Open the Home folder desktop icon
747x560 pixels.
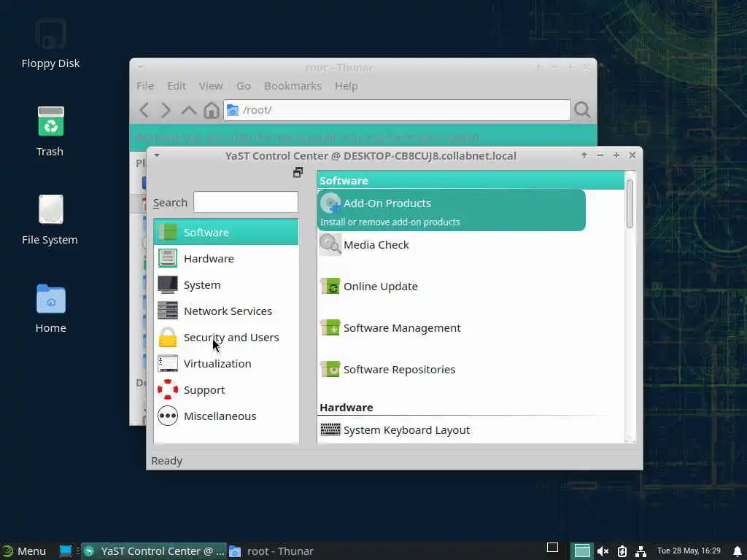click(x=50, y=298)
